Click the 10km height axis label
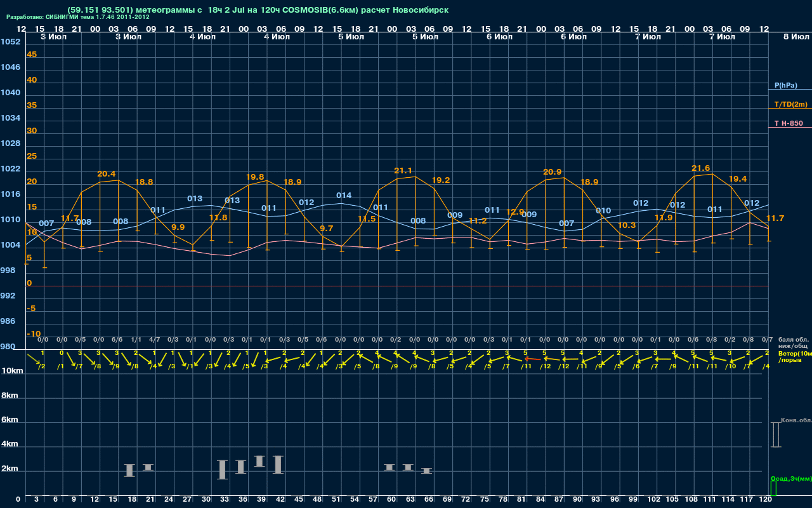812x508 pixels. [13, 371]
